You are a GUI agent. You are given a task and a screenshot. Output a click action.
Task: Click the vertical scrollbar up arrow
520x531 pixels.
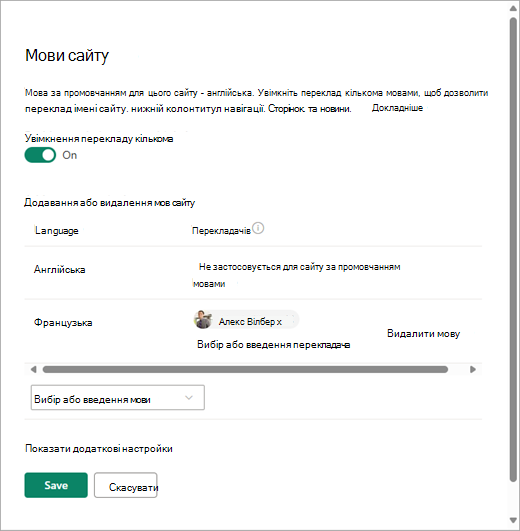pyautogui.click(x=513, y=8)
